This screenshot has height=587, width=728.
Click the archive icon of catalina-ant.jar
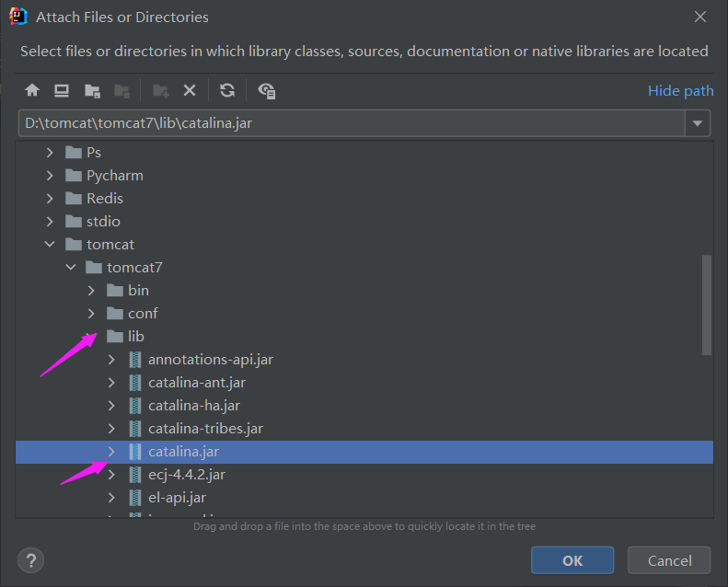coord(135,383)
